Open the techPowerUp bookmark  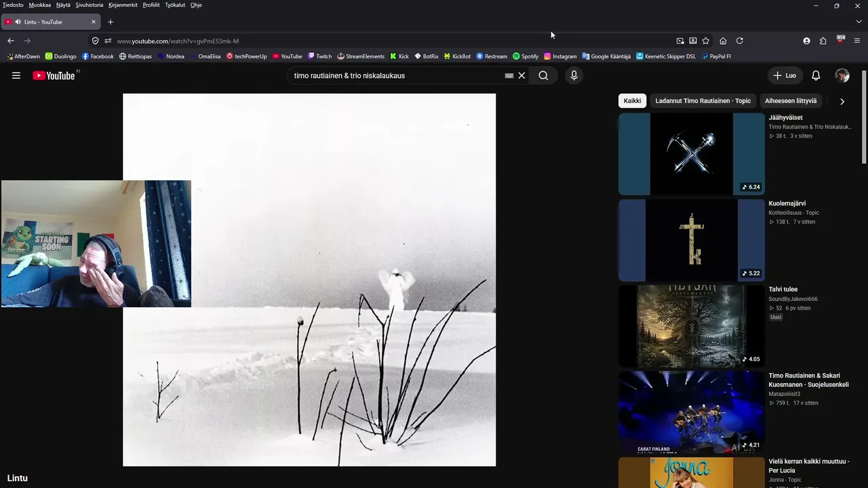(x=247, y=56)
